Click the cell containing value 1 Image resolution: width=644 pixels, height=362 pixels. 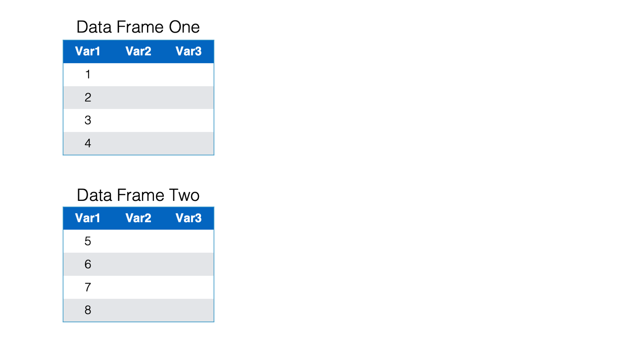tap(88, 74)
